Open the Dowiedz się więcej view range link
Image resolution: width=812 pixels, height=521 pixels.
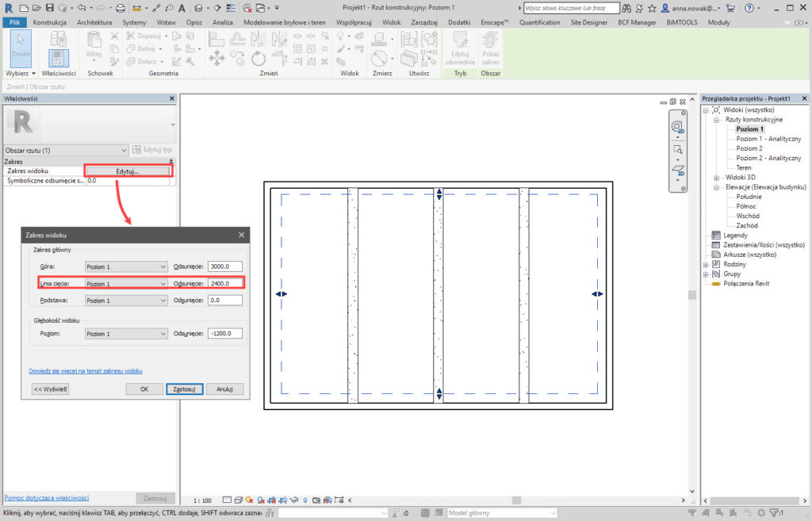pos(86,370)
